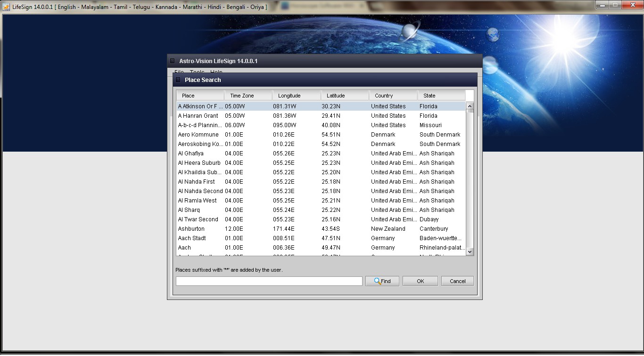Click the 'Missouri' state cell
Viewport: 644px width, 356px height.
(430, 125)
